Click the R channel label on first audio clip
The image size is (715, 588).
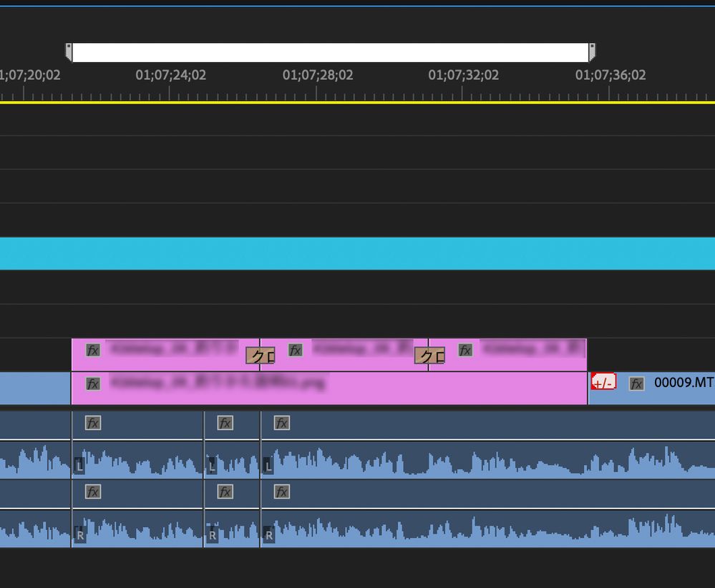click(79, 534)
